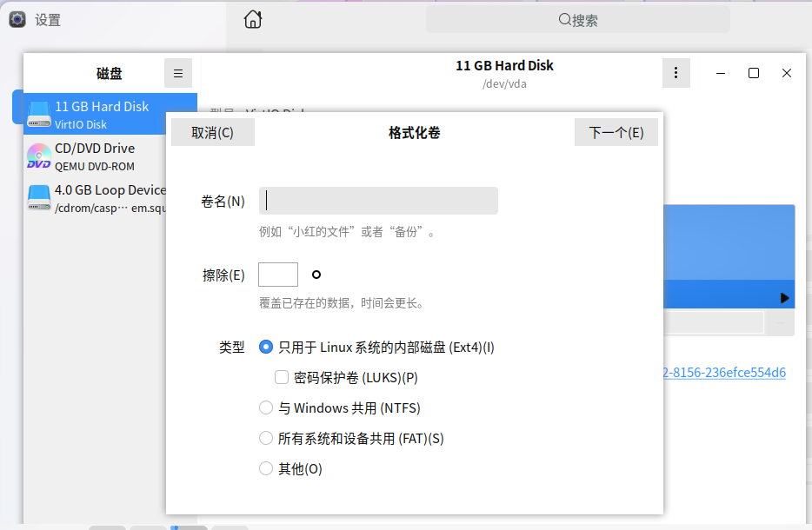Select the Windows shared NTFS option
This screenshot has height=530, width=812.
click(266, 407)
